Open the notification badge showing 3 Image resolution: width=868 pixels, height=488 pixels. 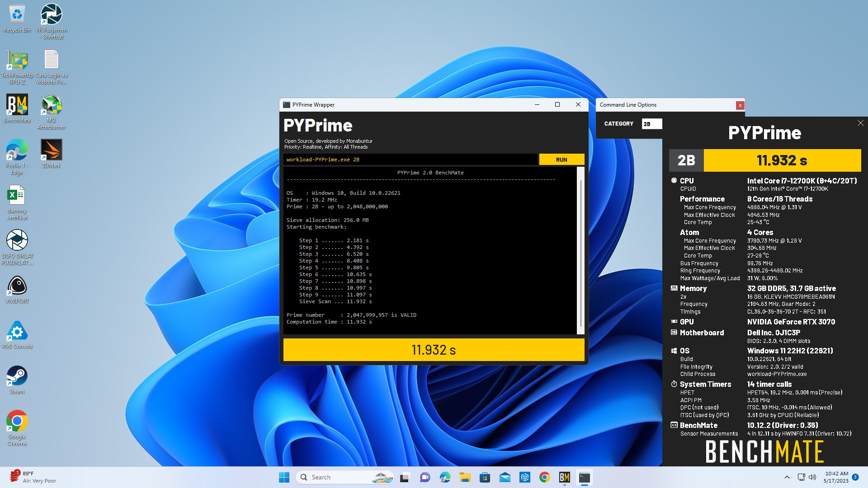point(855,477)
